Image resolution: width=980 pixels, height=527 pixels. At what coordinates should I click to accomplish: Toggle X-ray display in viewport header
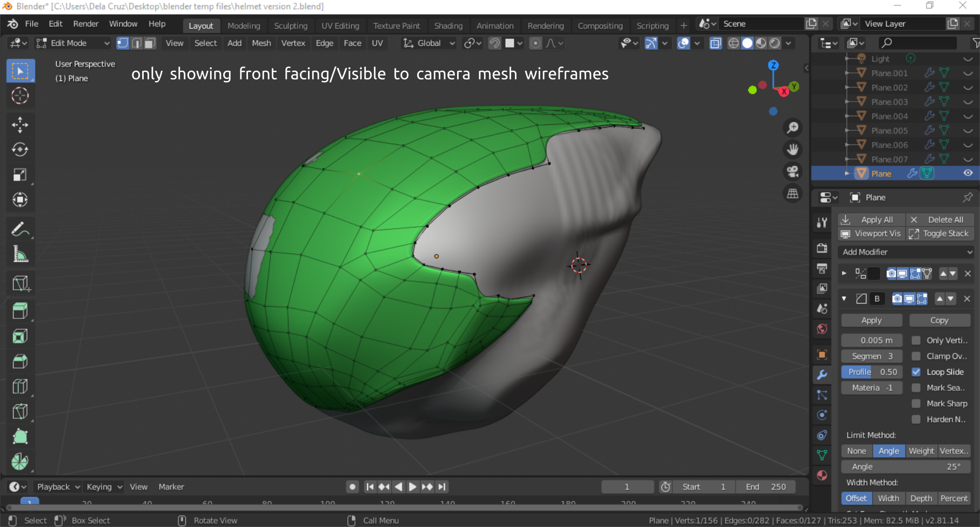tap(715, 43)
